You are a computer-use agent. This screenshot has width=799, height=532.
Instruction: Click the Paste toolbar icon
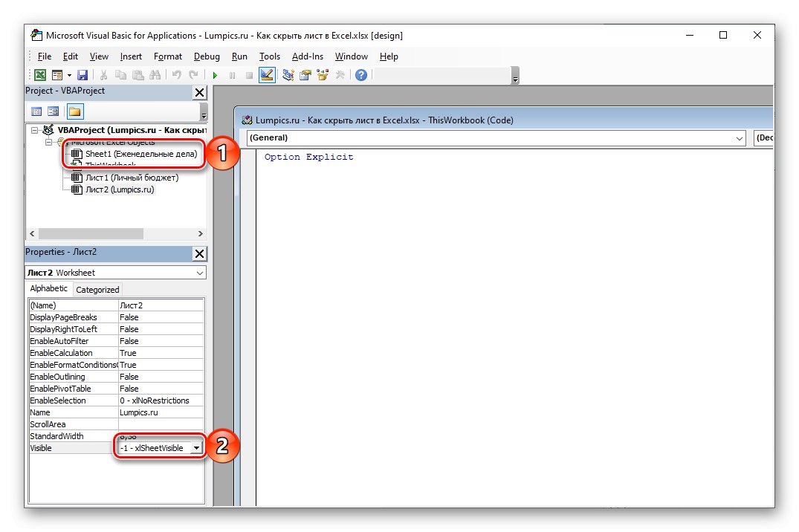pyautogui.click(x=138, y=75)
